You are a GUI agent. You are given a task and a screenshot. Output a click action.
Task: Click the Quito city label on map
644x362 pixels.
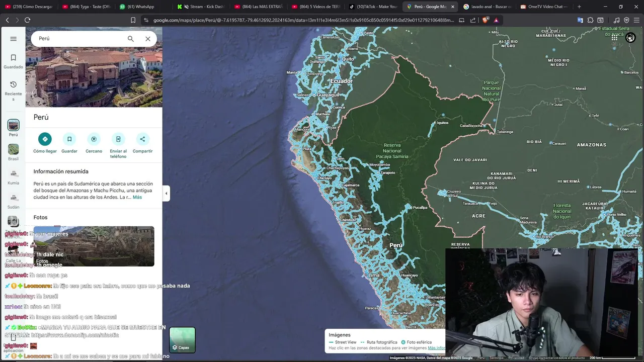[x=348, y=59]
